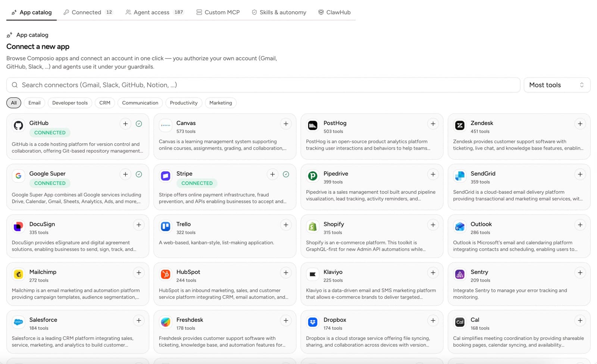Image resolution: width=597 pixels, height=364 pixels.
Task: Click the Pipedrive card title
Action: tap(336, 174)
